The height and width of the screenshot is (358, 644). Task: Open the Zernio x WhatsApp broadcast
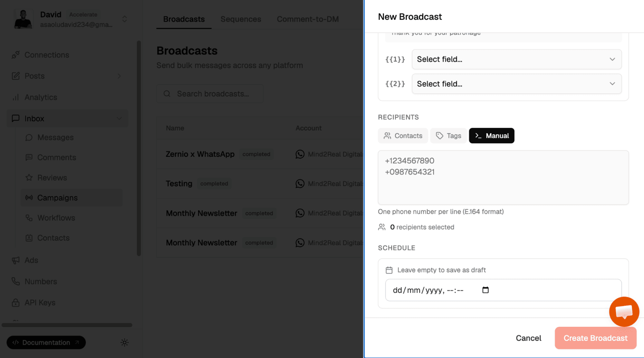click(200, 154)
